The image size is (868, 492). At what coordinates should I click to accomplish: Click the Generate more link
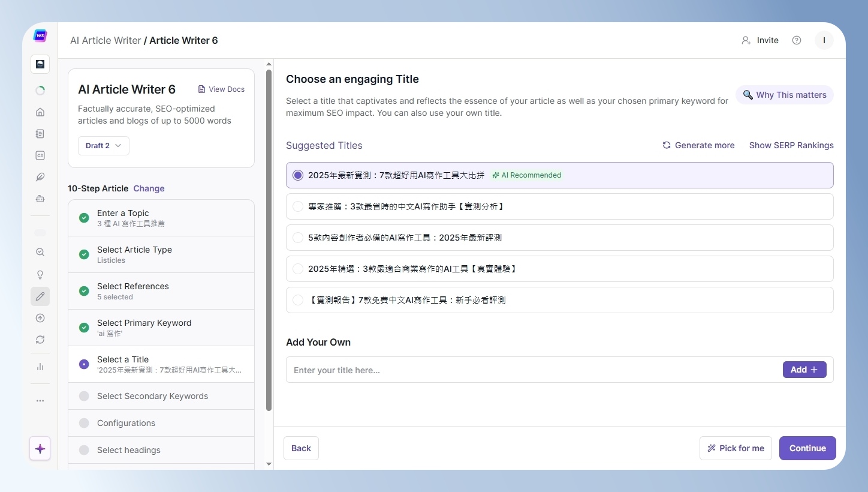pos(698,145)
